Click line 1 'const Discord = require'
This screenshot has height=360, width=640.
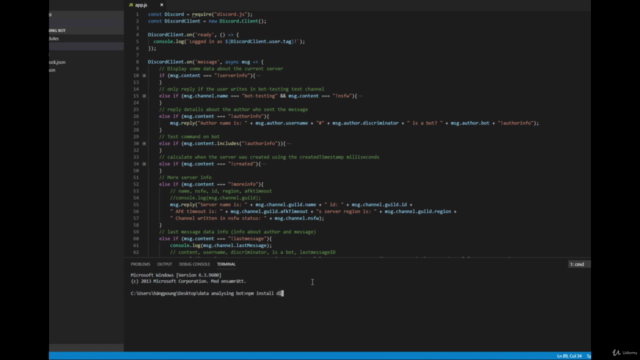tap(200, 14)
